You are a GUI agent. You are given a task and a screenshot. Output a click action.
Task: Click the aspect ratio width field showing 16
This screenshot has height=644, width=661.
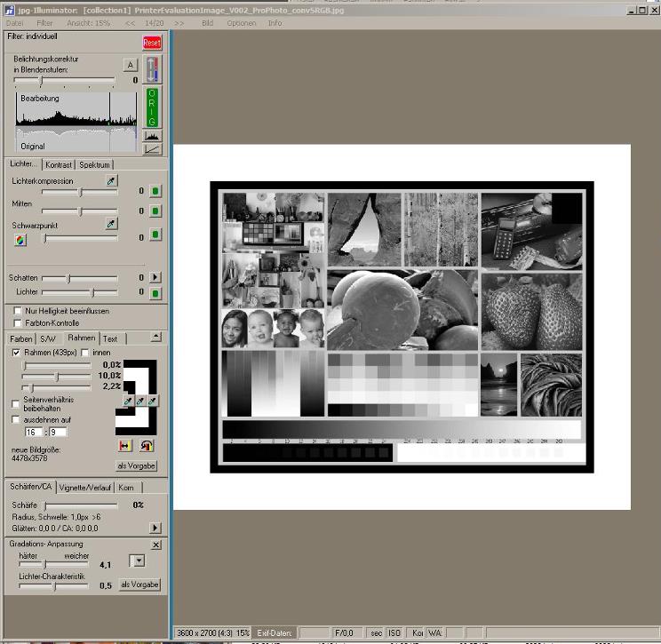pos(31,432)
